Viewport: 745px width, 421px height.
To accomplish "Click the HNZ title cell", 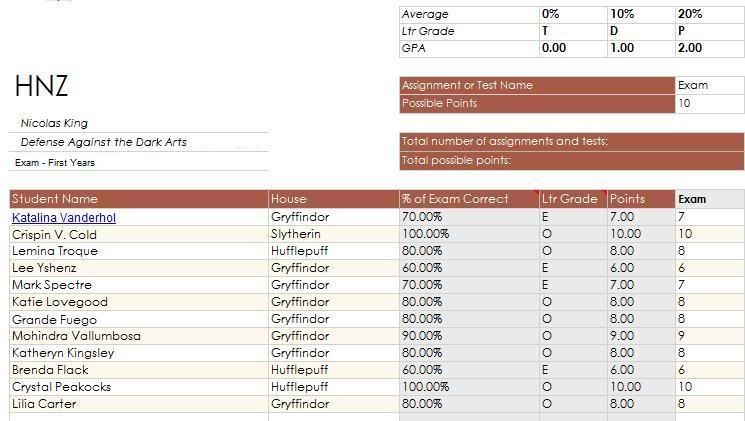I will pyautogui.click(x=41, y=86).
